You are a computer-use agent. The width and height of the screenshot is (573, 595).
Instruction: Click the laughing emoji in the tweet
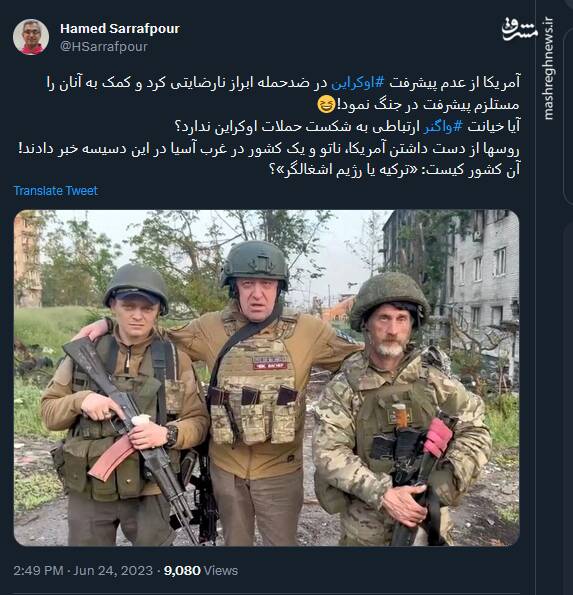point(326,104)
